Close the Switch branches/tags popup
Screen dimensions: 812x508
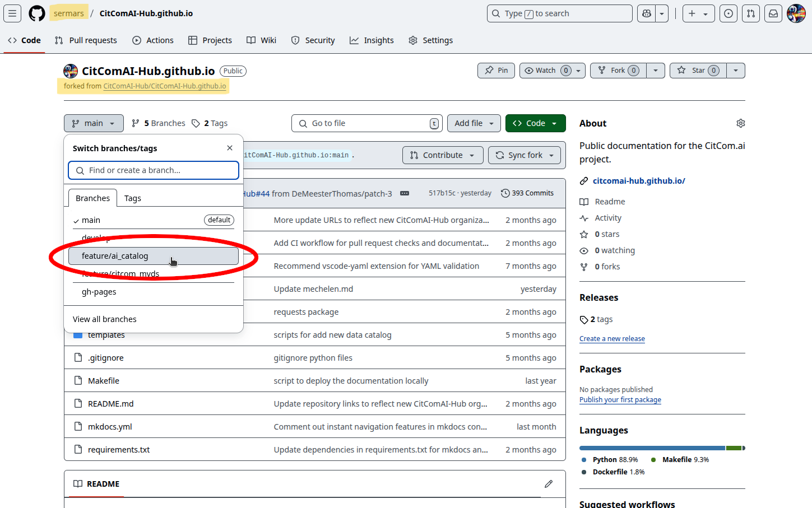click(230, 148)
